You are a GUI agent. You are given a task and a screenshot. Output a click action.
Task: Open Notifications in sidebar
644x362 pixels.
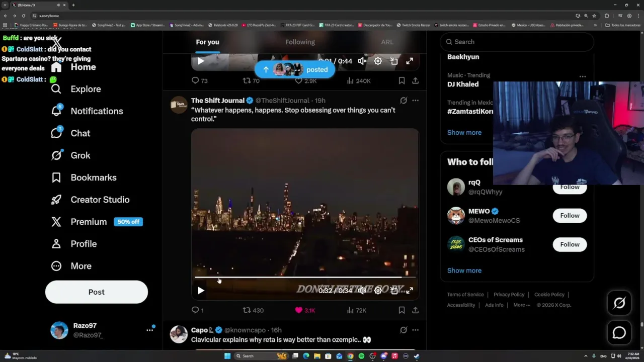coord(87,111)
